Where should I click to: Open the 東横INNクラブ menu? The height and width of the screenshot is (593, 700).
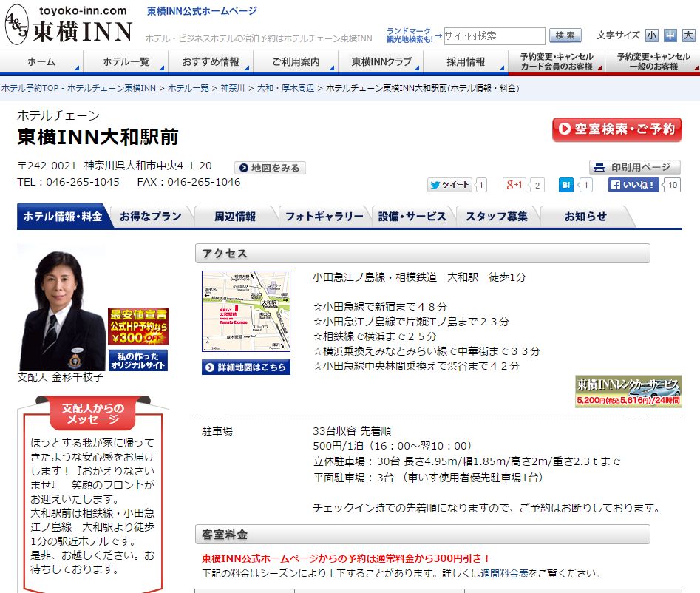click(381, 61)
